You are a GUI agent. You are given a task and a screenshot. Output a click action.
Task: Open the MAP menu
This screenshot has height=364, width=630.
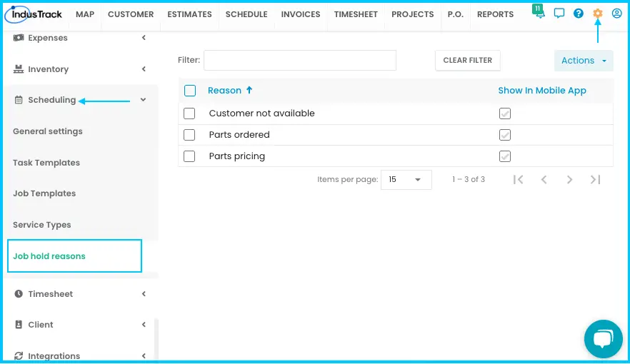click(x=85, y=14)
